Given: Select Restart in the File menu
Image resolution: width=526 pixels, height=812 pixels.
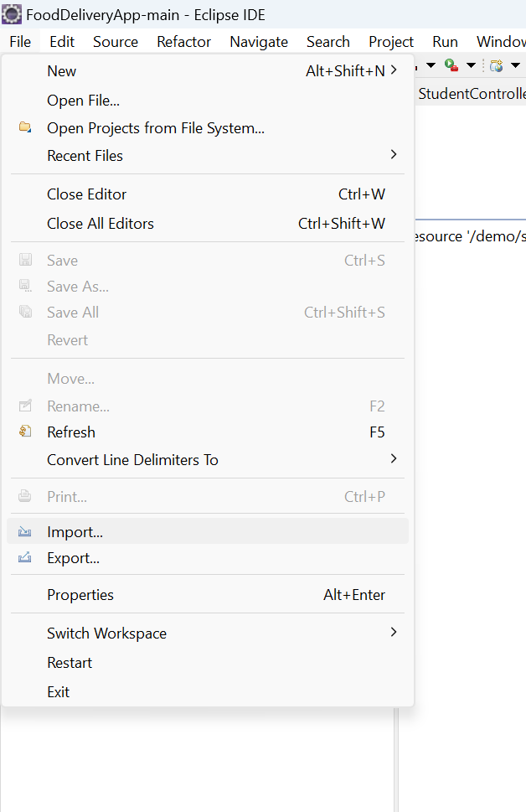Looking at the screenshot, I should click(x=70, y=663).
